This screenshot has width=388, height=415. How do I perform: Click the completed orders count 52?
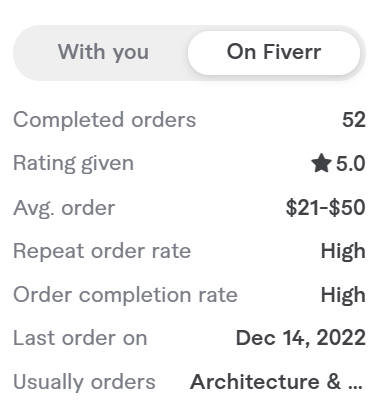pos(354,120)
